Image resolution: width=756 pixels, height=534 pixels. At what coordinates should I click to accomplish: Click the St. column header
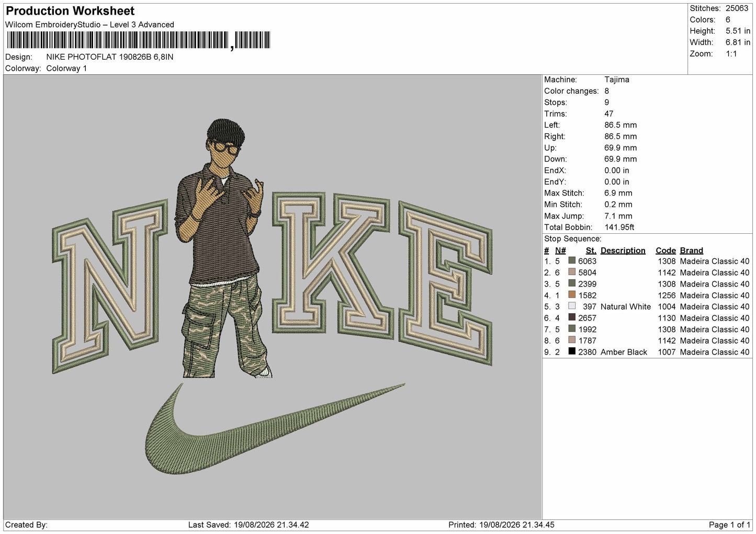click(x=591, y=251)
